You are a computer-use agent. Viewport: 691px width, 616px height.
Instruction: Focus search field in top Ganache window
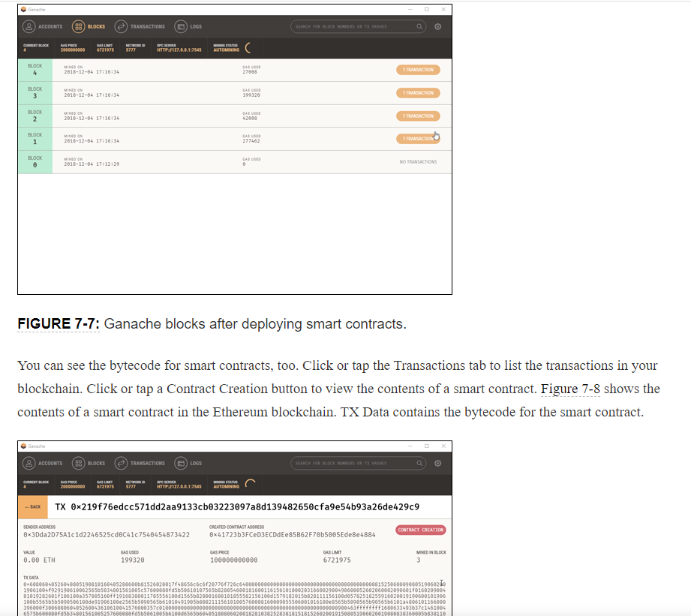point(358,26)
